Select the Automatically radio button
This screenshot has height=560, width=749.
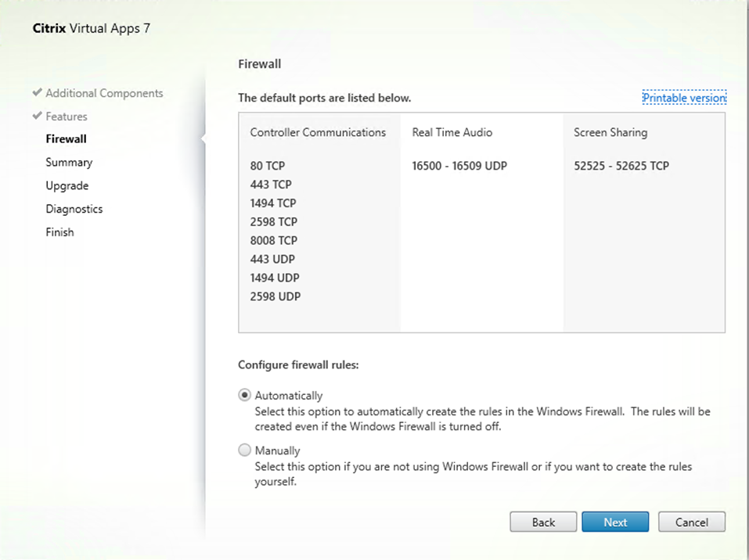click(245, 396)
